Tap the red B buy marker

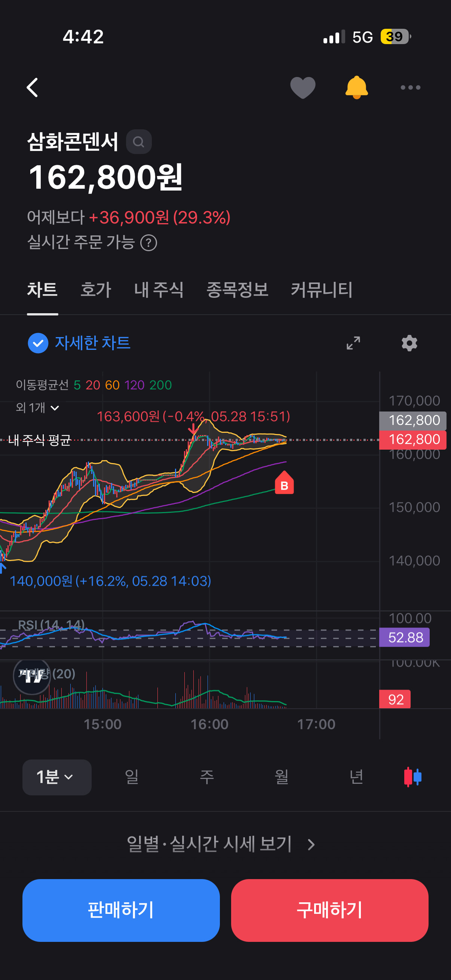[x=284, y=483]
